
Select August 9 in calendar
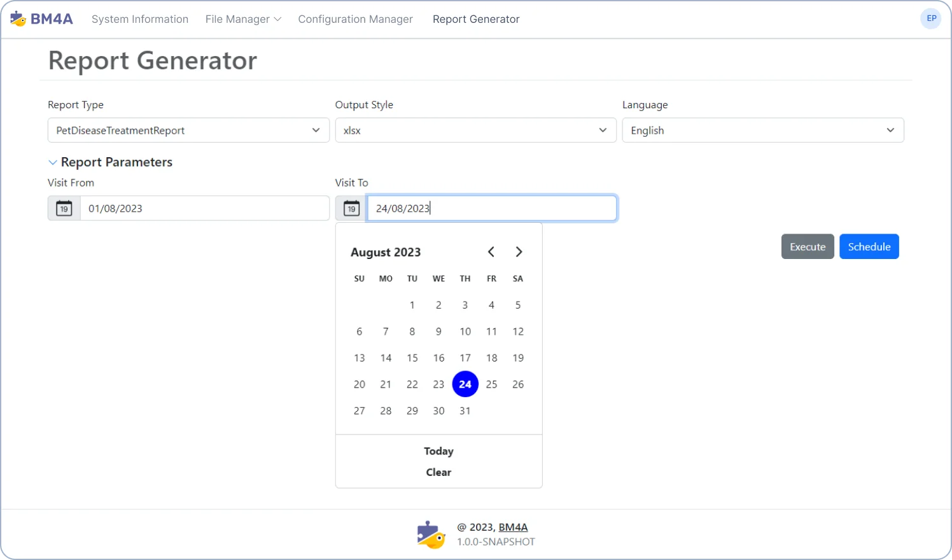click(x=438, y=332)
